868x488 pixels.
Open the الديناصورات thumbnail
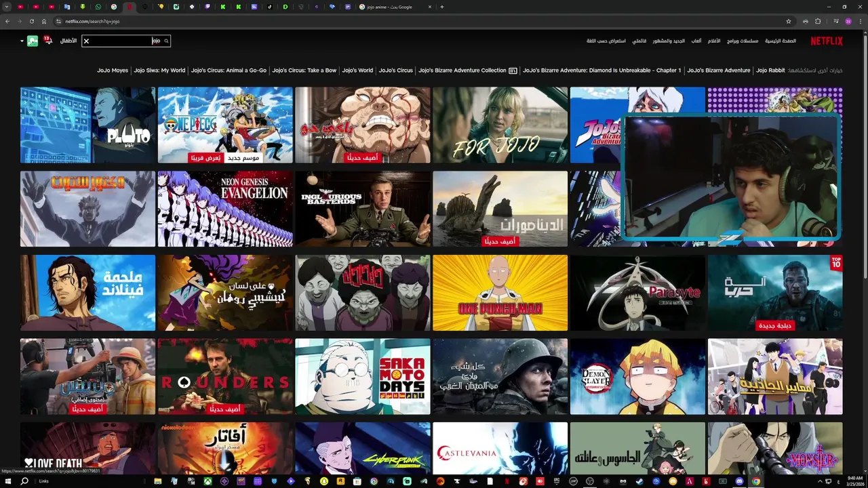pos(500,209)
